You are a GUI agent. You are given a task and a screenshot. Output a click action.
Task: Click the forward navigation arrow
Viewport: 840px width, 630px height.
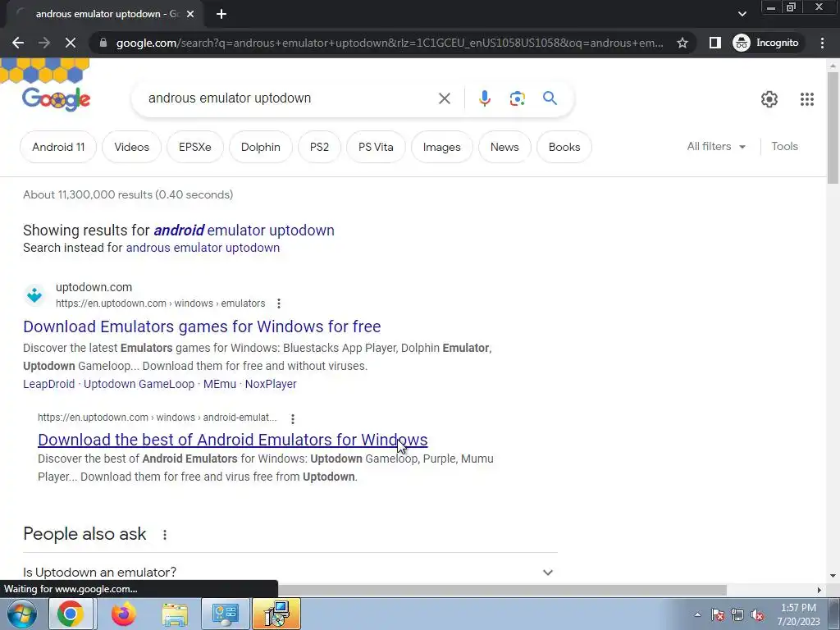click(x=44, y=43)
